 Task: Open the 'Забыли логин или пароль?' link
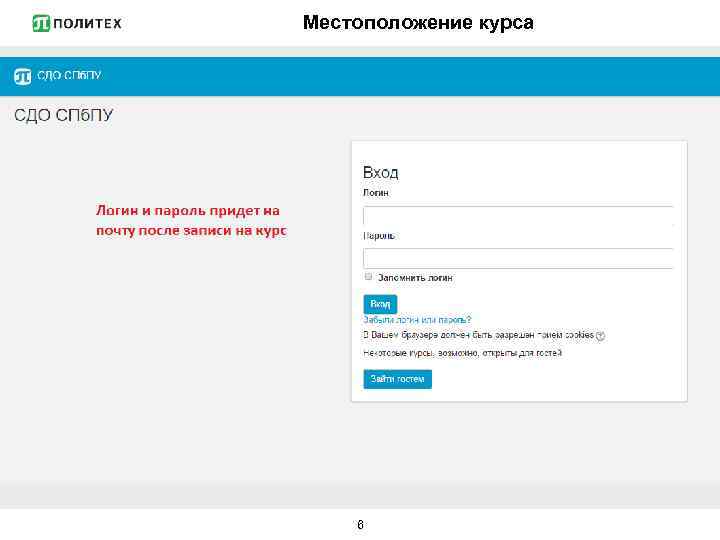(417, 320)
